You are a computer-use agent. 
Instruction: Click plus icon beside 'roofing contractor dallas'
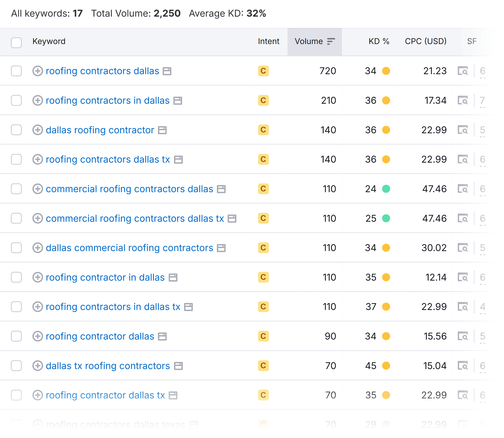click(38, 336)
